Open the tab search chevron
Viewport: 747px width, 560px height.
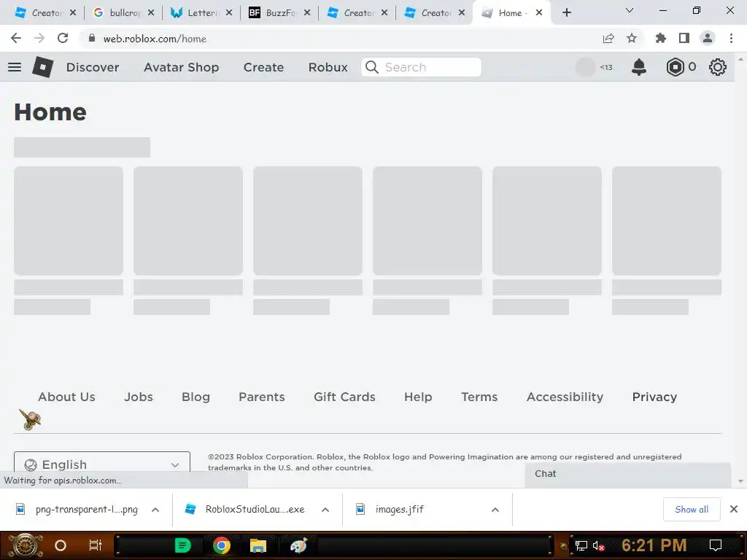(x=630, y=10)
